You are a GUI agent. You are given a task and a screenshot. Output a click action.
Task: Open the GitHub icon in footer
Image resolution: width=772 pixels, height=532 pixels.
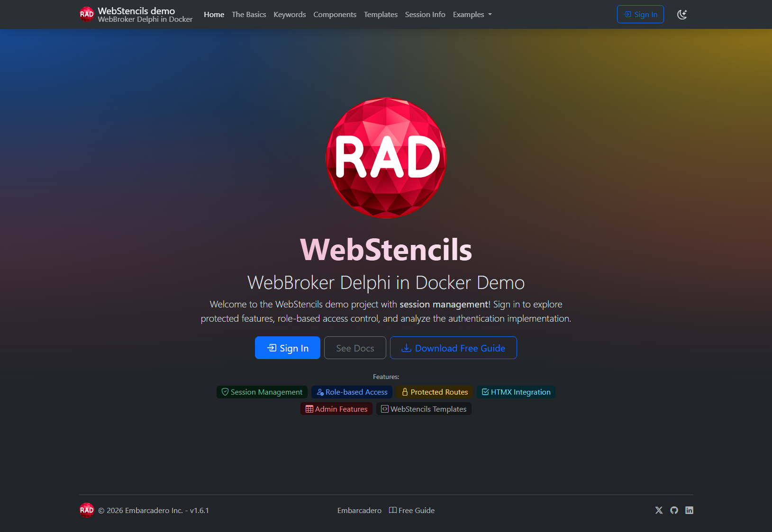674,510
